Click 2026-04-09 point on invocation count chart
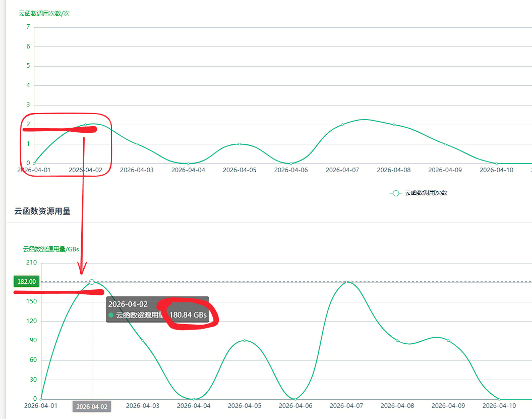This screenshot has height=419, width=532. (x=445, y=144)
